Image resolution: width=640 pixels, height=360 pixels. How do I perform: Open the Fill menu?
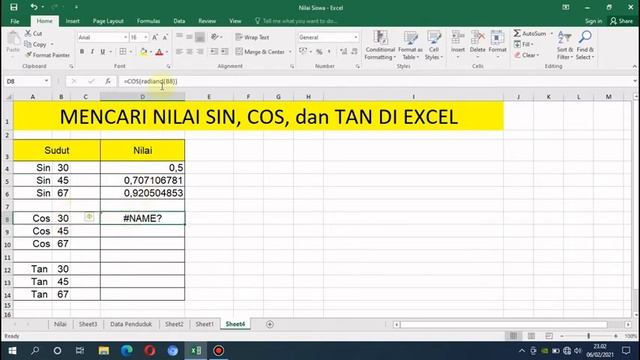click(x=524, y=44)
